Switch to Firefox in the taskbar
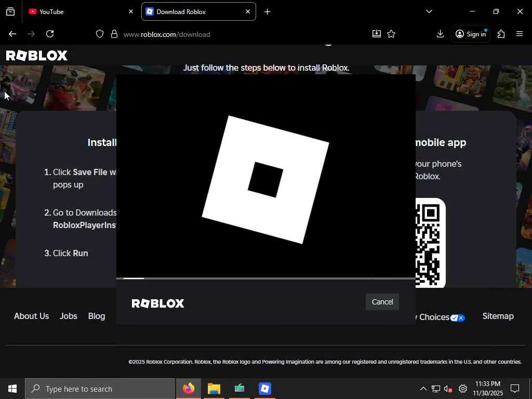The image size is (532, 399). (x=188, y=389)
